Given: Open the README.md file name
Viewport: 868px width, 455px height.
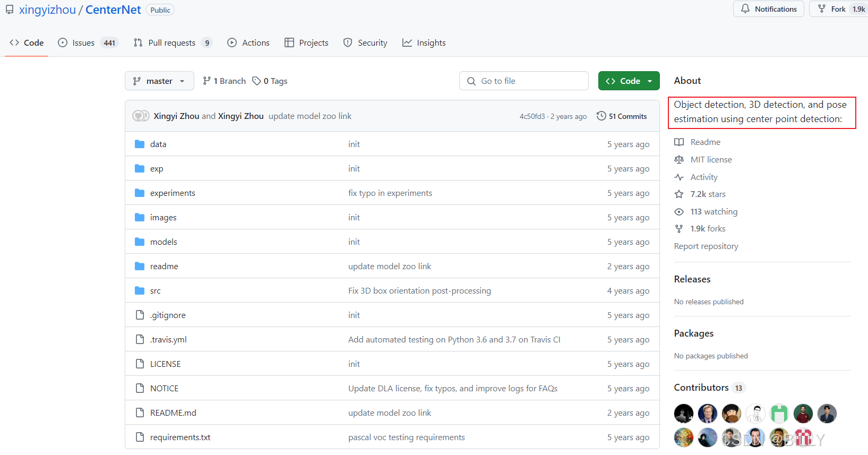Looking at the screenshot, I should 173,413.
